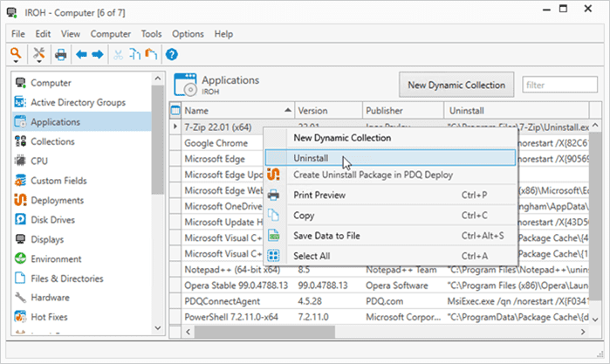Click the grid column chooser icon
Screen dimensions: 610x364
[175, 111]
